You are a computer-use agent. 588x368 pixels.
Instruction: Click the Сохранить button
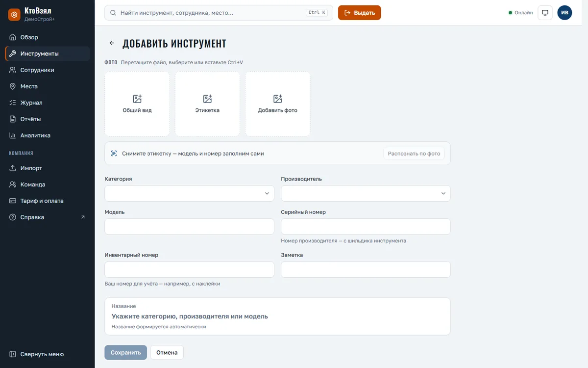tap(125, 353)
